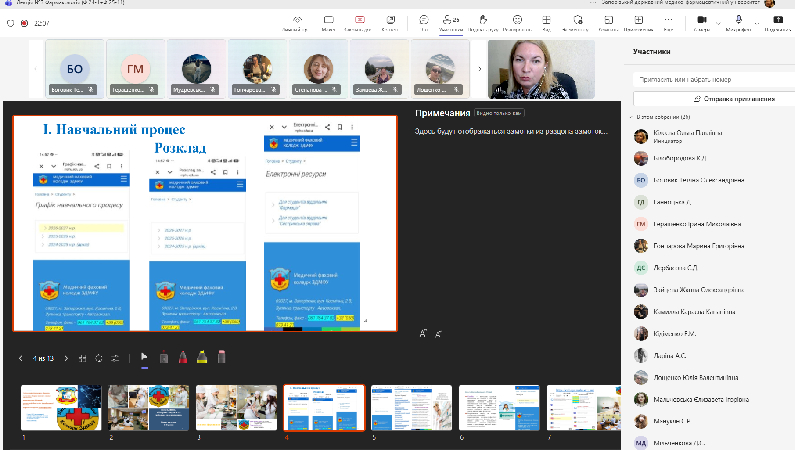Show previous participants in video strip
The image size is (795, 450).
(x=35, y=69)
